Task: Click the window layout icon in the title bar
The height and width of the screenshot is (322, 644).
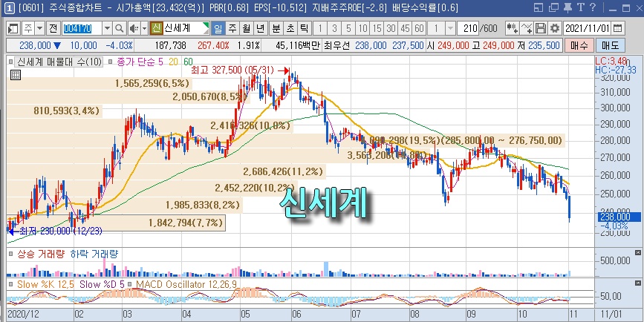Action: [x=539, y=7]
